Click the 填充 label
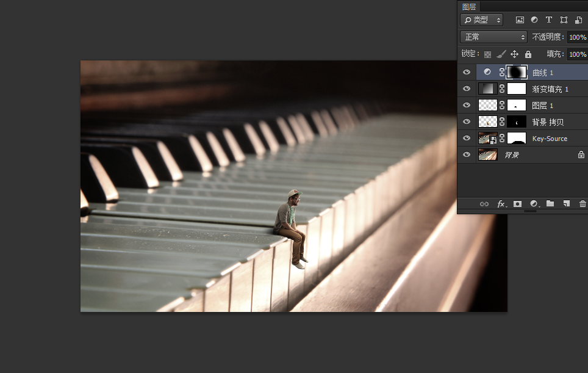 click(556, 54)
